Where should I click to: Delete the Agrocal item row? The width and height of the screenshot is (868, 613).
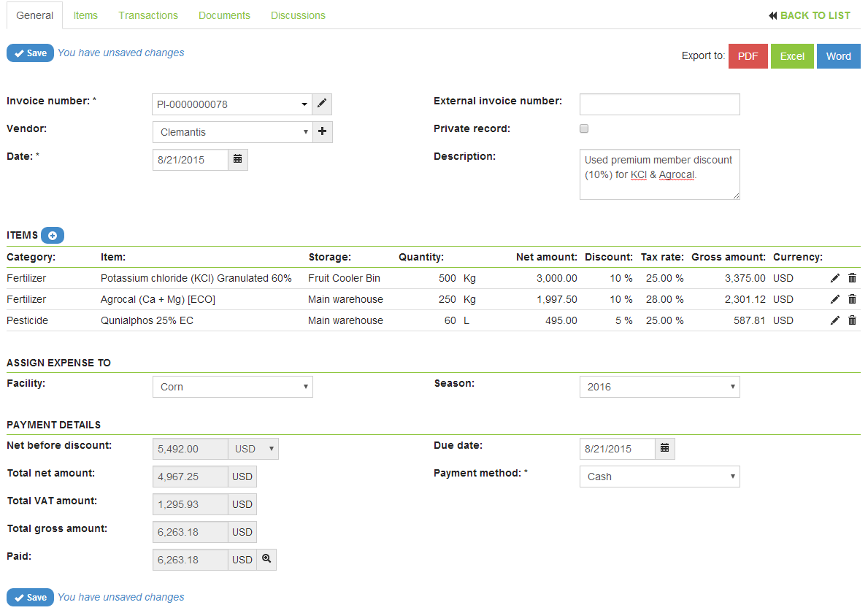click(852, 299)
